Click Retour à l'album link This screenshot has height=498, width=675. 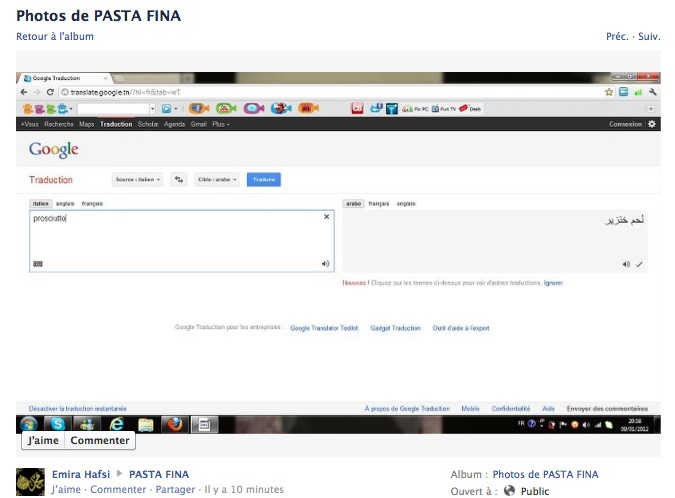point(55,36)
